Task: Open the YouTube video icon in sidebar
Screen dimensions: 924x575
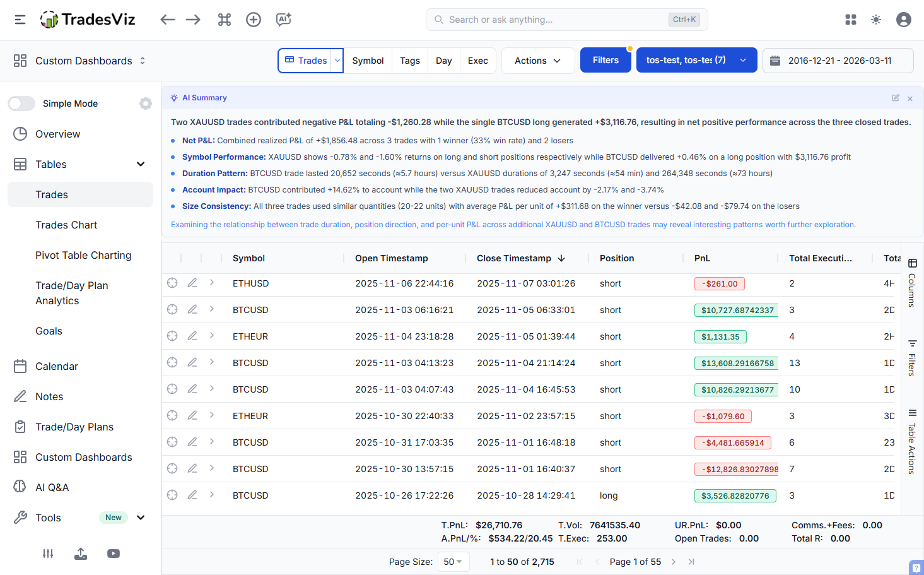Action: [114, 554]
